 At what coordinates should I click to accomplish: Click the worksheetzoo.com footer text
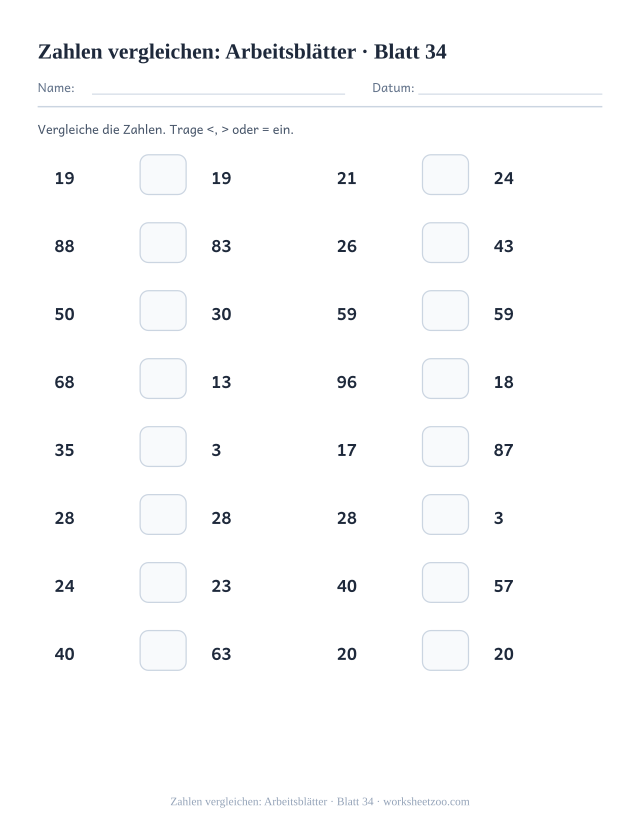(426, 802)
